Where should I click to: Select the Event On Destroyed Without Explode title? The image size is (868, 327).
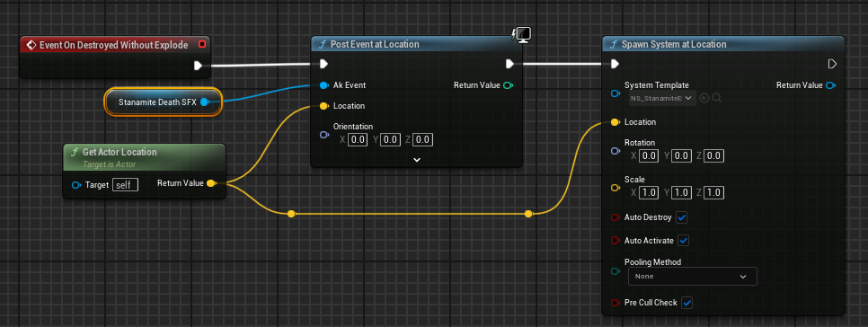[x=113, y=45]
